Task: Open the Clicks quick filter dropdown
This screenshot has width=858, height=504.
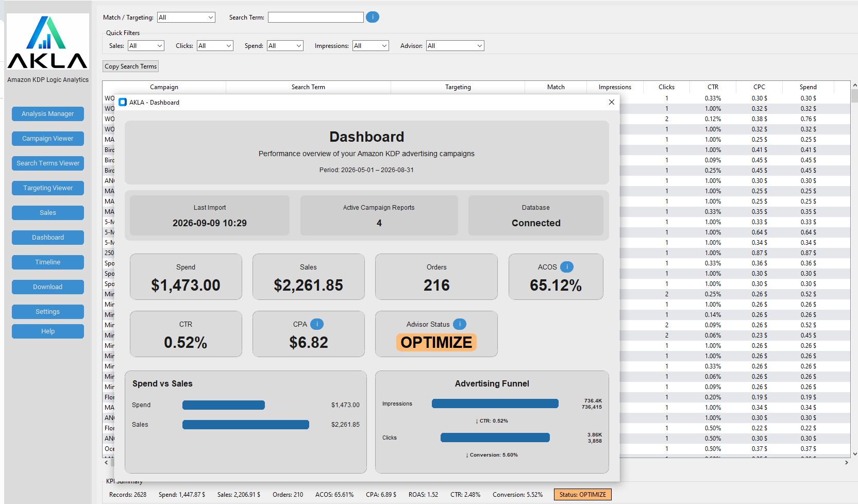Action: 215,45
